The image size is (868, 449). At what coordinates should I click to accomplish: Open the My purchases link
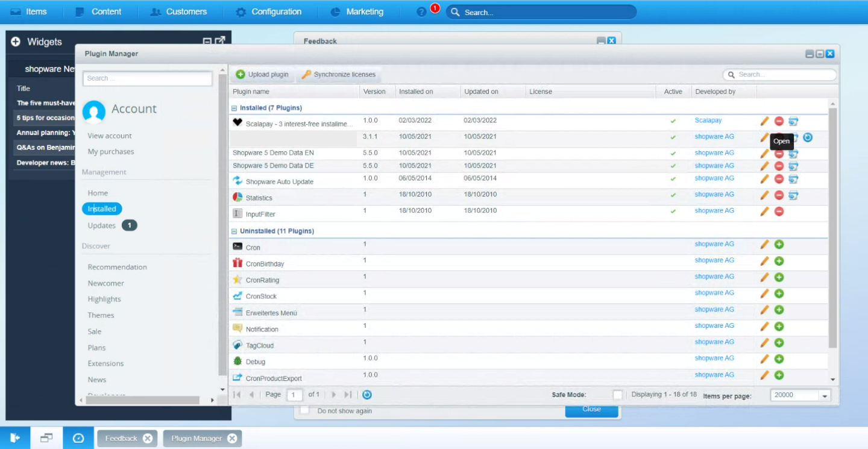click(111, 152)
